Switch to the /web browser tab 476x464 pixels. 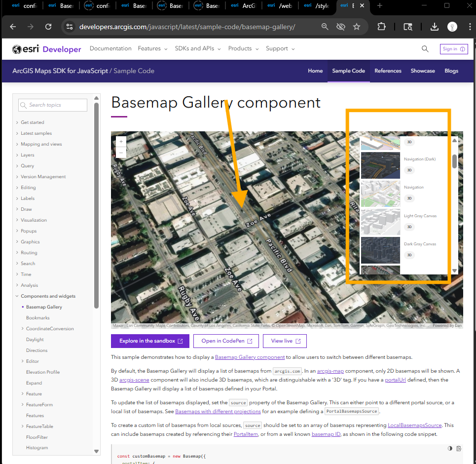point(281,5)
